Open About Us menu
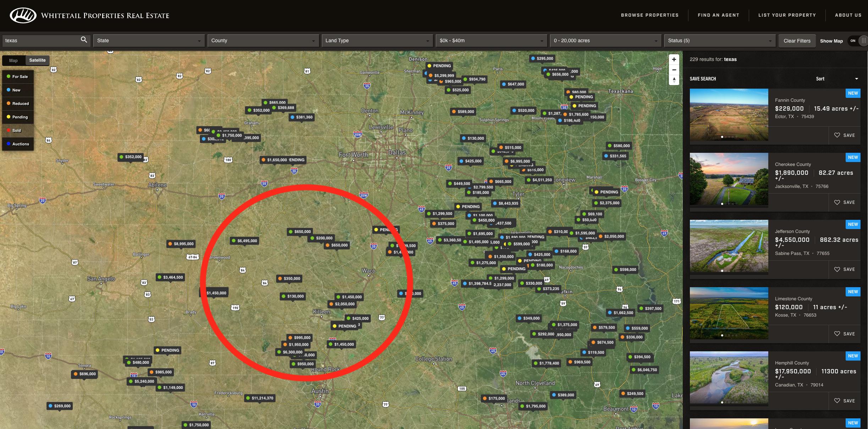 [848, 15]
